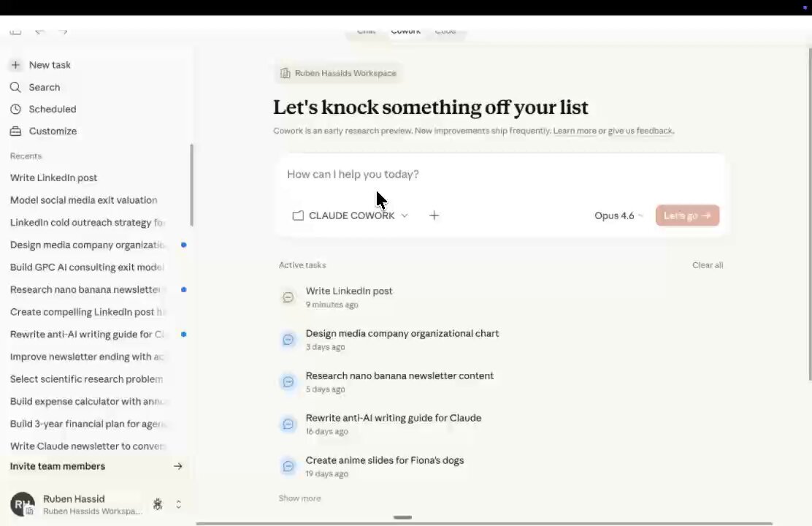This screenshot has height=526, width=812.
Task: Click the Design media company task chat icon
Action: pyautogui.click(x=288, y=340)
